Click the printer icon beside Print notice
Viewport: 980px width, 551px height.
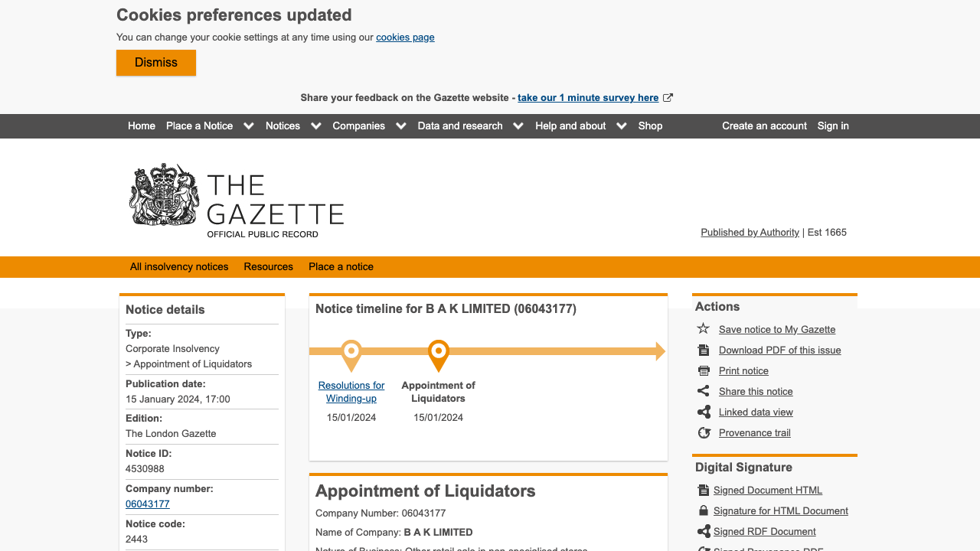pyautogui.click(x=704, y=370)
